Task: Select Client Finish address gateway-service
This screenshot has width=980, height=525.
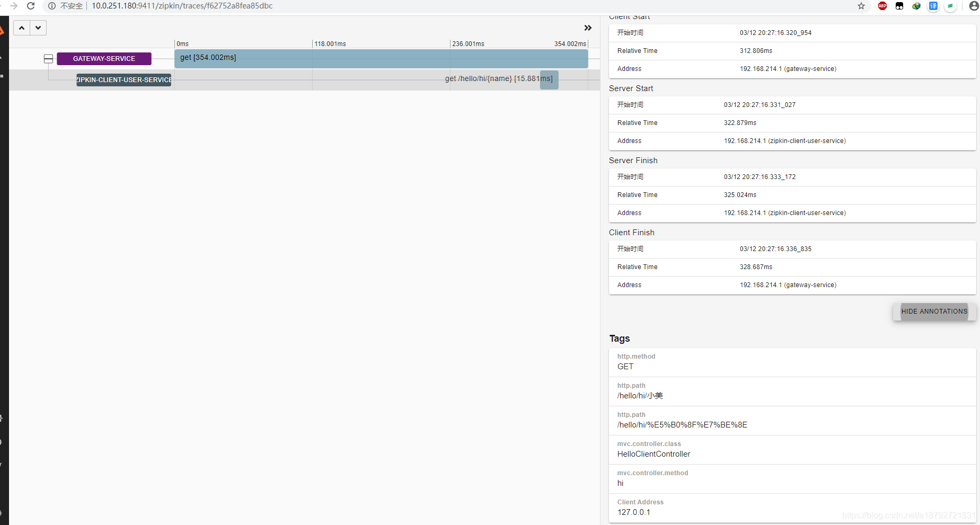Action: [x=788, y=285]
